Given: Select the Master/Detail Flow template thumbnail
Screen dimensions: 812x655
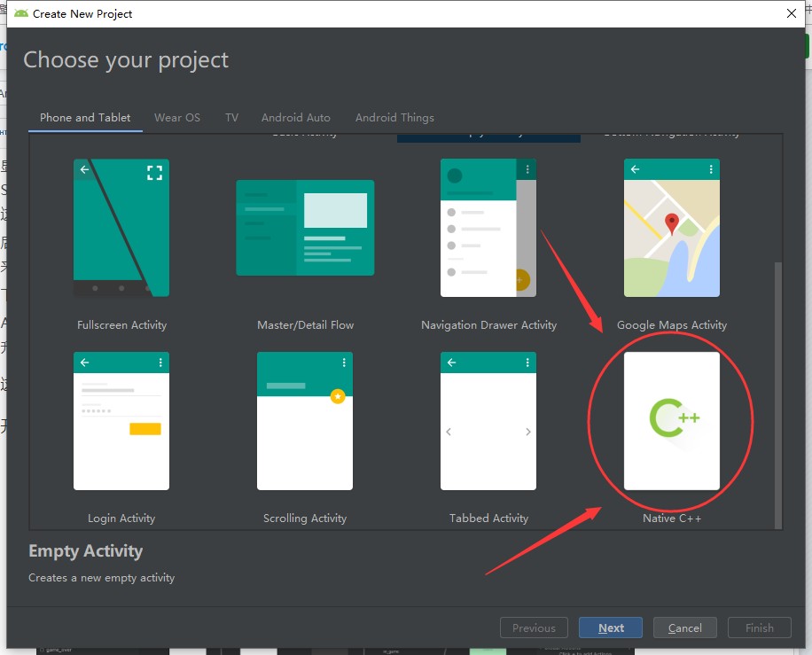Looking at the screenshot, I should pos(305,227).
